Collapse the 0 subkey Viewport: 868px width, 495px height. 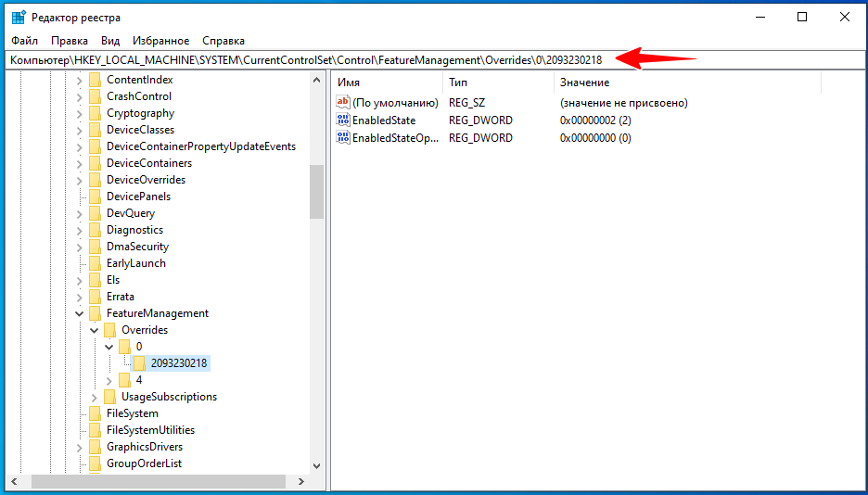(x=109, y=347)
